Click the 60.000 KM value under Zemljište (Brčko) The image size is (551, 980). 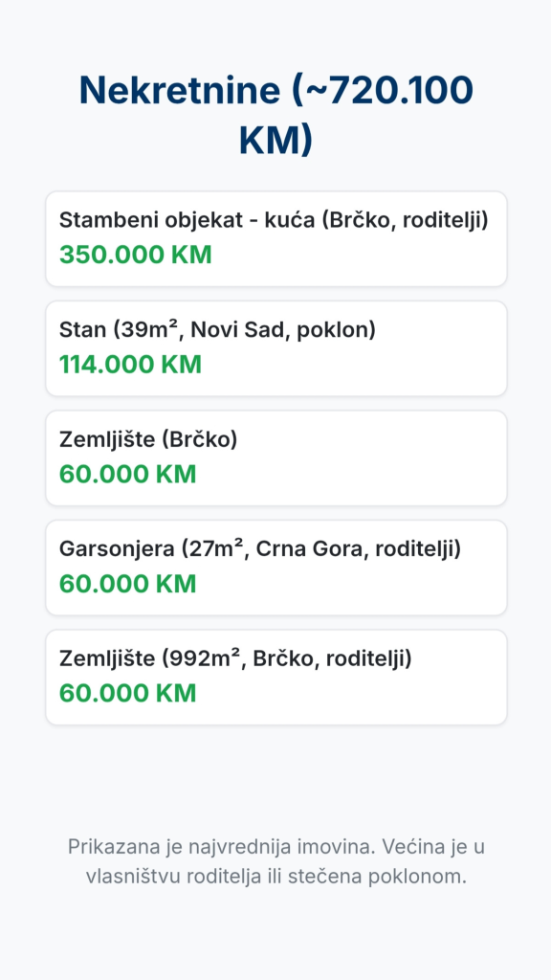click(x=128, y=474)
